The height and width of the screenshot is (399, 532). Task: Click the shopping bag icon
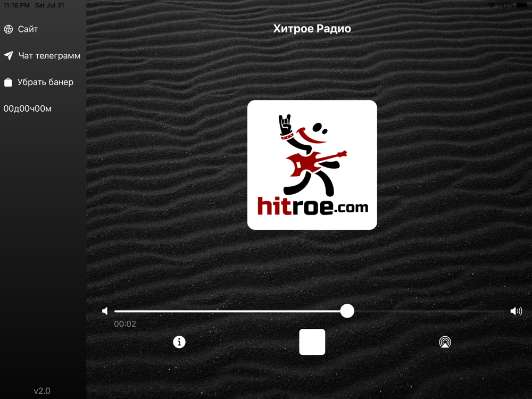pyautogui.click(x=8, y=82)
